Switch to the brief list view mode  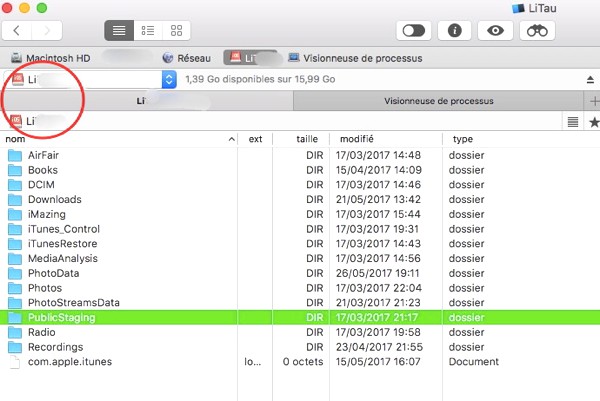[x=148, y=31]
